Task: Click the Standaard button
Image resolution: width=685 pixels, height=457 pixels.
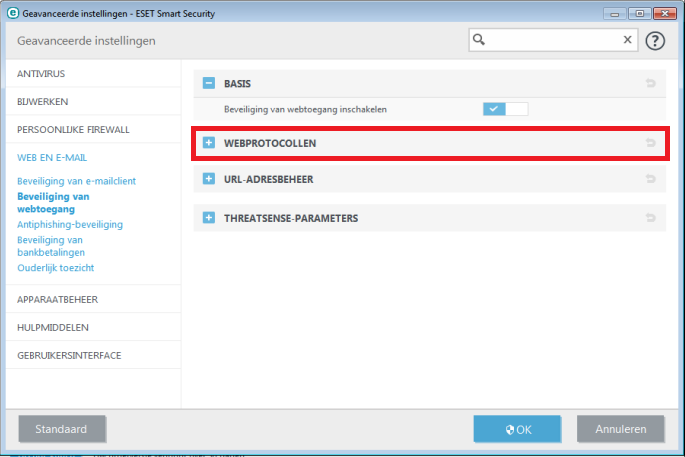Action: coord(62,429)
